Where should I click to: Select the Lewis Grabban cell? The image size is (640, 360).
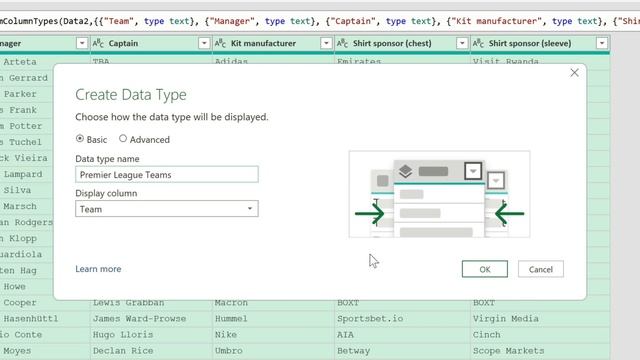coord(151,302)
